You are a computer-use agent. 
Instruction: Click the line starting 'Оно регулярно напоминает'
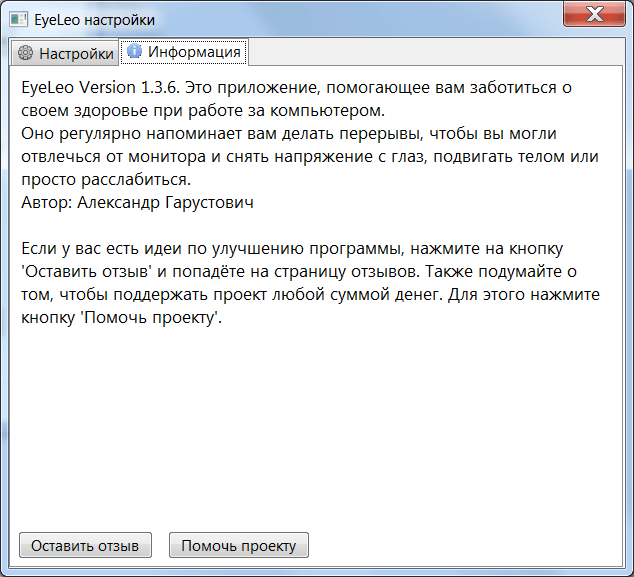(289, 133)
